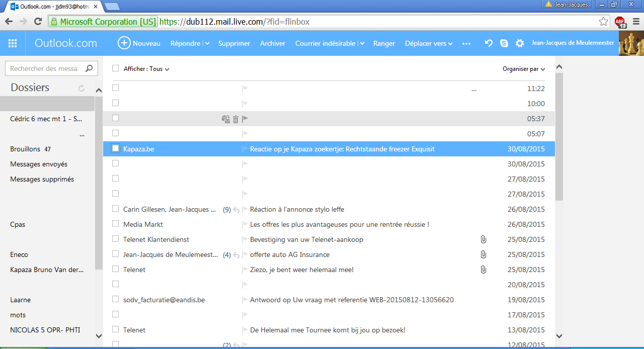644x349 pixels.
Task: Click the magnifier search icon
Action: [89, 68]
